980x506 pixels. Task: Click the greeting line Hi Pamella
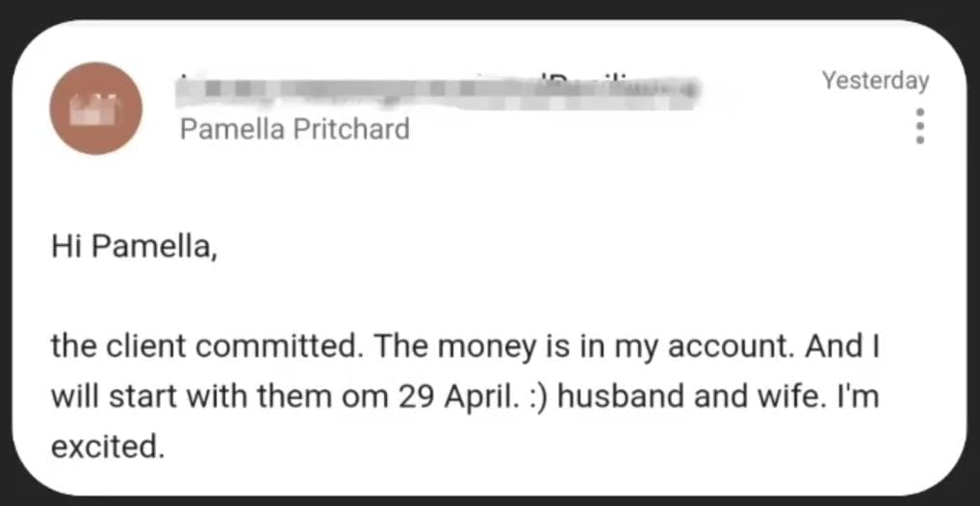134,246
